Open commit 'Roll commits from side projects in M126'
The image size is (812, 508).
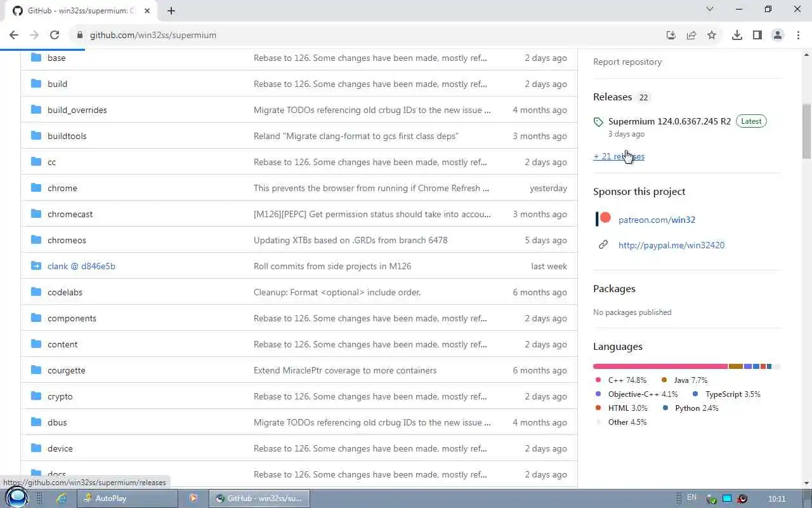point(332,266)
